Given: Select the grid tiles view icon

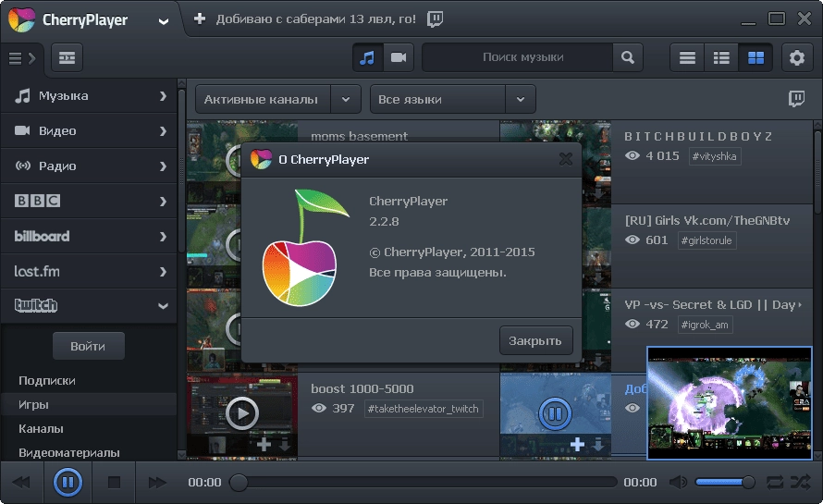Looking at the screenshot, I should click(x=755, y=57).
